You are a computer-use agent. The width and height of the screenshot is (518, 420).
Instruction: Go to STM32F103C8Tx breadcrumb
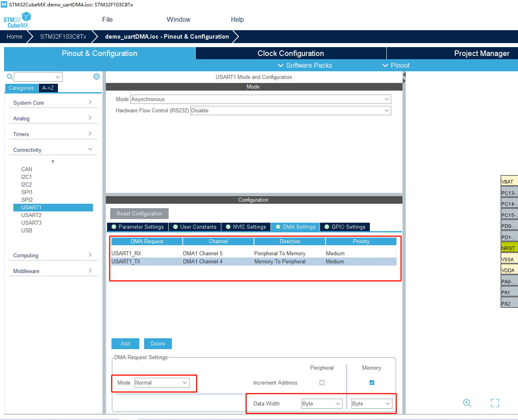[x=63, y=36]
